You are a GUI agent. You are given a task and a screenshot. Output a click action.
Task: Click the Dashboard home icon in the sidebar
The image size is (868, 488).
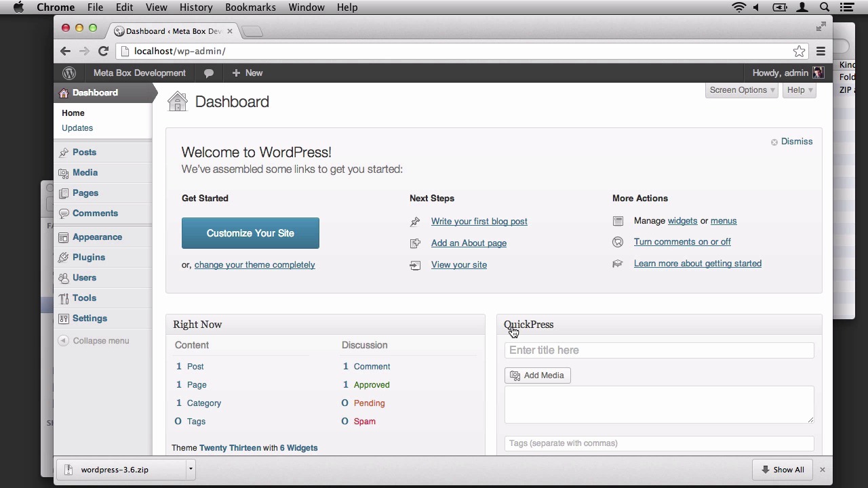point(64,93)
